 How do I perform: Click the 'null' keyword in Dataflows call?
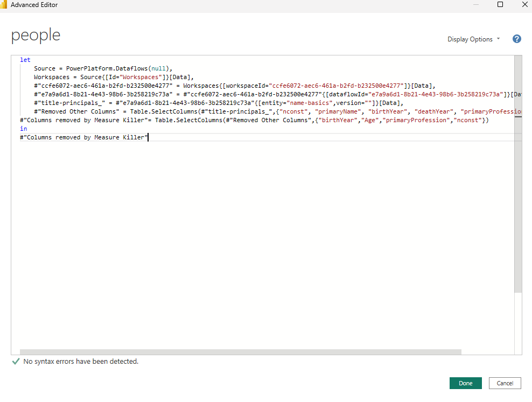pos(158,68)
